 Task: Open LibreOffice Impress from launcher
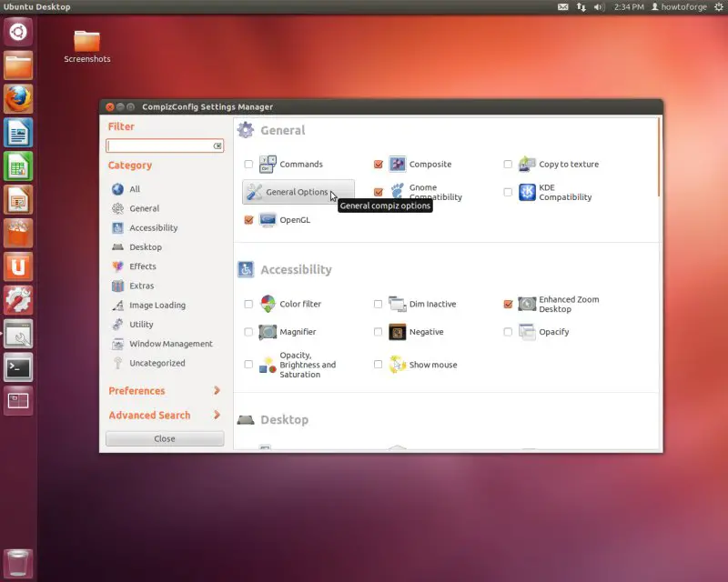18,200
